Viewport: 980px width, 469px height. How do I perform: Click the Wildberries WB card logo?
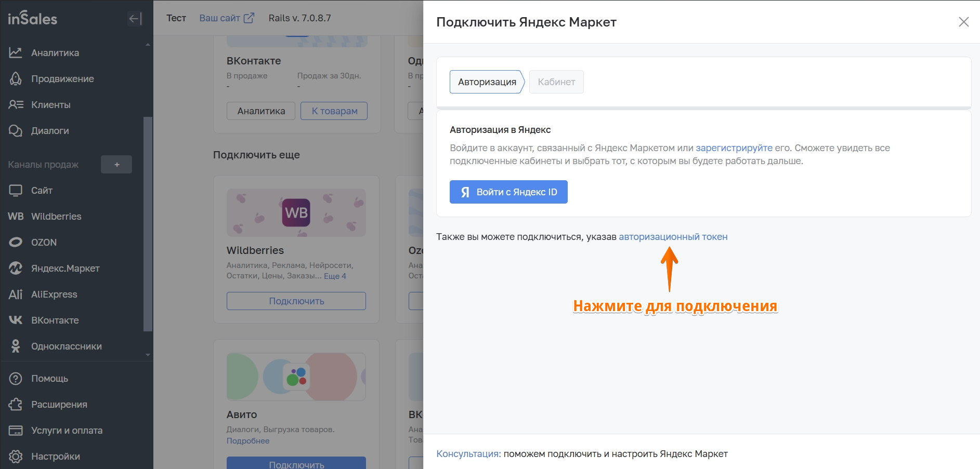(296, 212)
